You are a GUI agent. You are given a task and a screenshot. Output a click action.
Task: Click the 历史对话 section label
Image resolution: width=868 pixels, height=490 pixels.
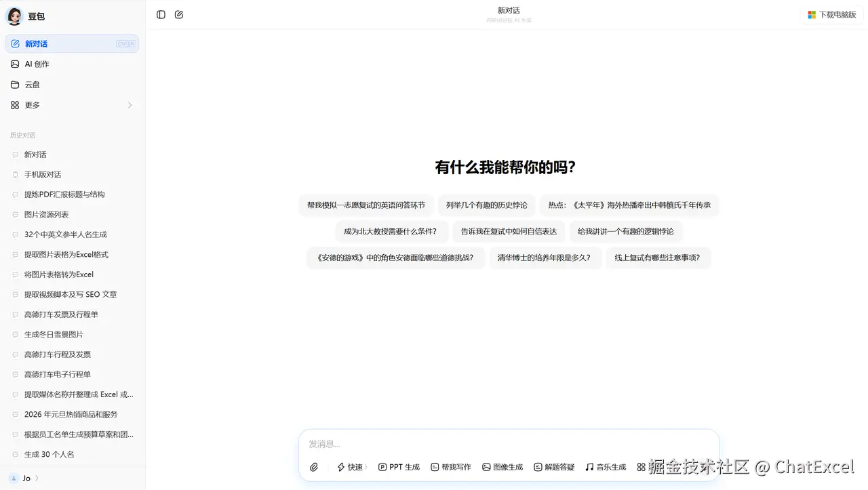(22, 136)
